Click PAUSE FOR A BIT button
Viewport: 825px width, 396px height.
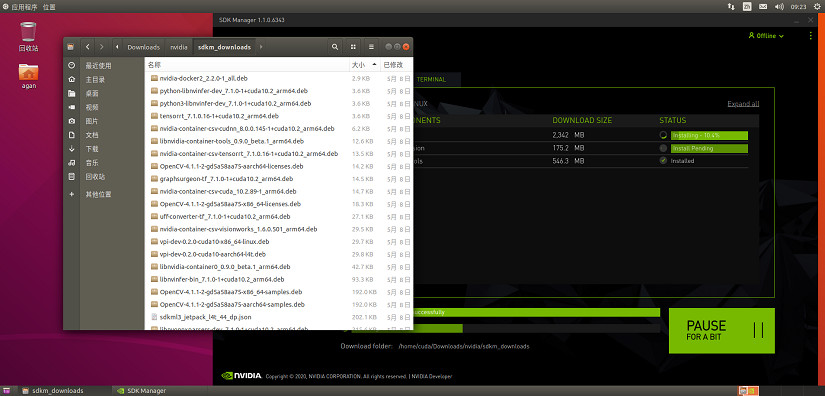722,331
